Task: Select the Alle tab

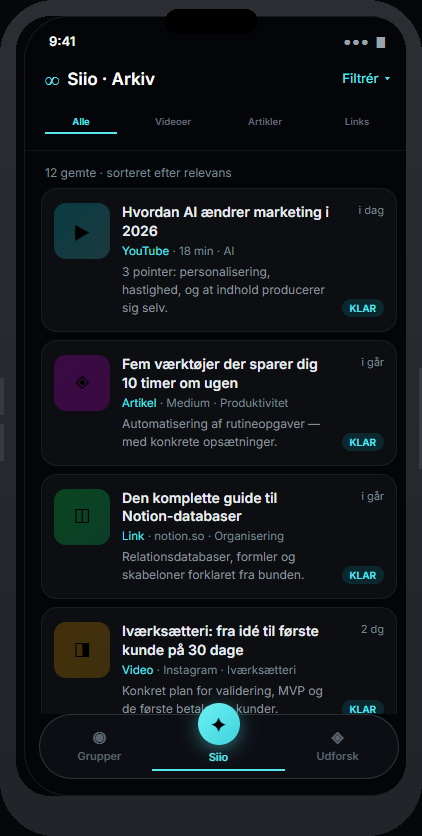Action: (x=81, y=122)
